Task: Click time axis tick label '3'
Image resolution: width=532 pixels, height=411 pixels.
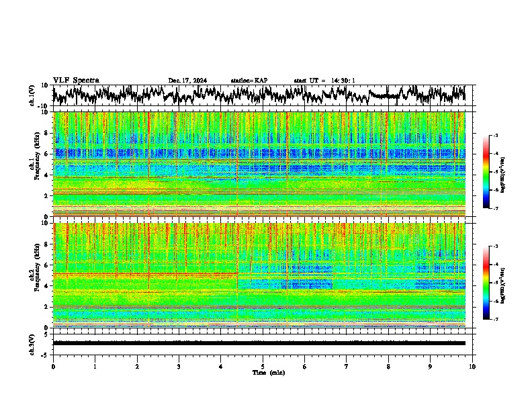Action: coord(179,367)
